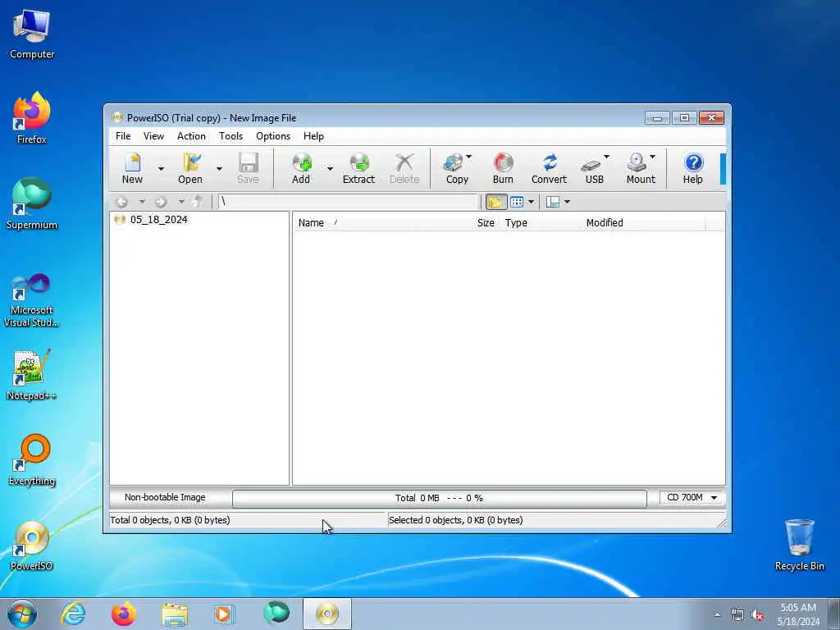The image size is (840, 630).
Task: Click the Total 0 objects status text
Action: click(x=170, y=520)
